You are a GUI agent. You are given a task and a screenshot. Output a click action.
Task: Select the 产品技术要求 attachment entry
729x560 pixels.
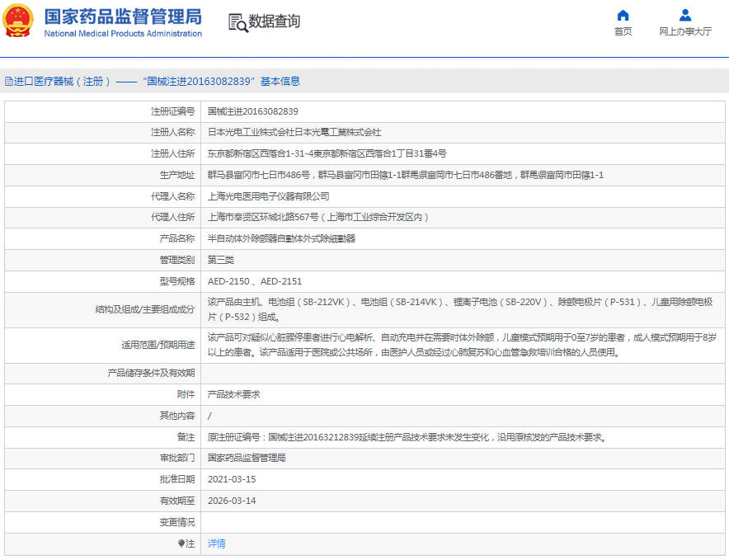[x=233, y=394]
